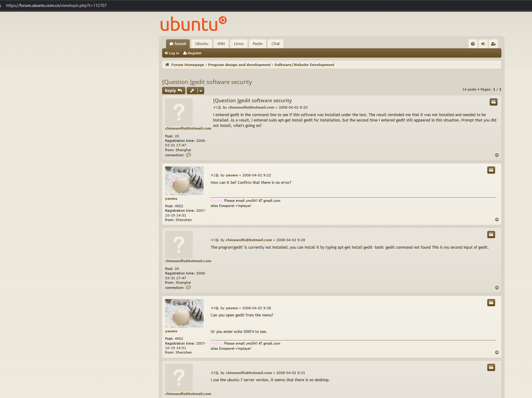Click the login icon in top right
532x398 pixels.
pyautogui.click(x=483, y=44)
